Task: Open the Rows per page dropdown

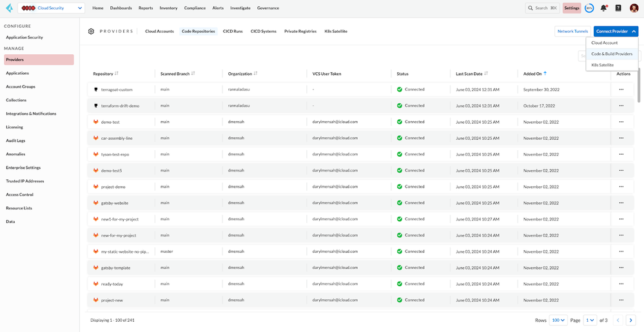Action: [558, 320]
